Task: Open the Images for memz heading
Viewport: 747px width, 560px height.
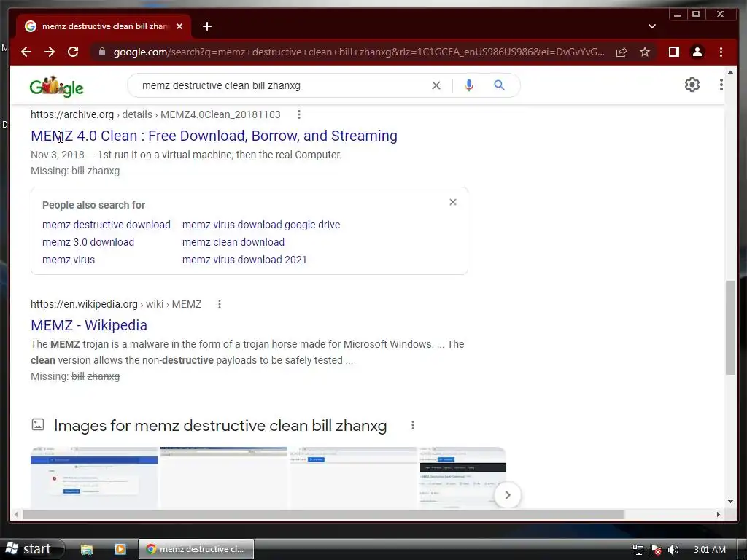Action: click(220, 425)
